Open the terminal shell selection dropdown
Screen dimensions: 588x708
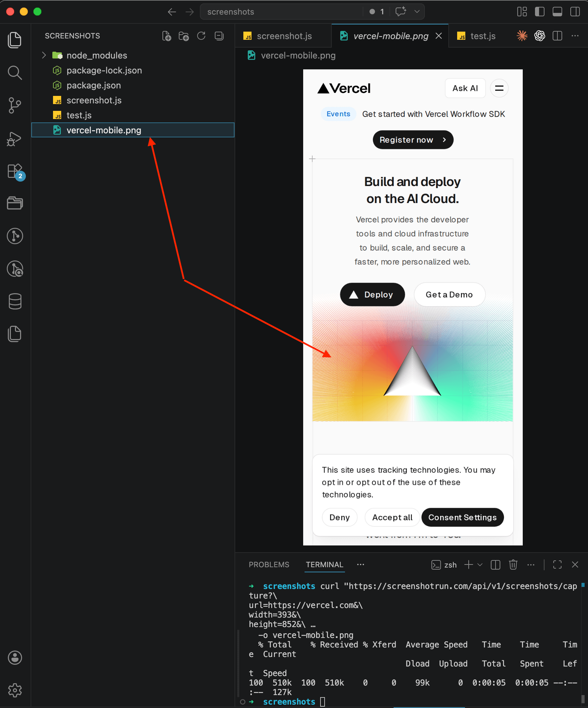pyautogui.click(x=480, y=565)
